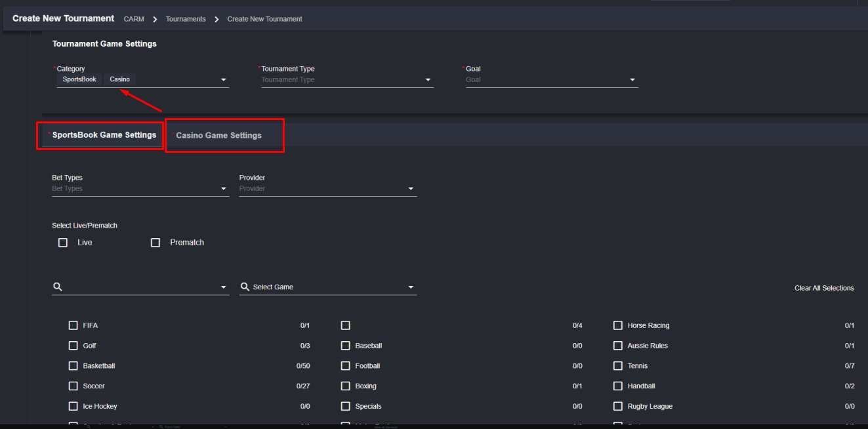
Task: Tick the Prematch checkbox
Action: [155, 242]
